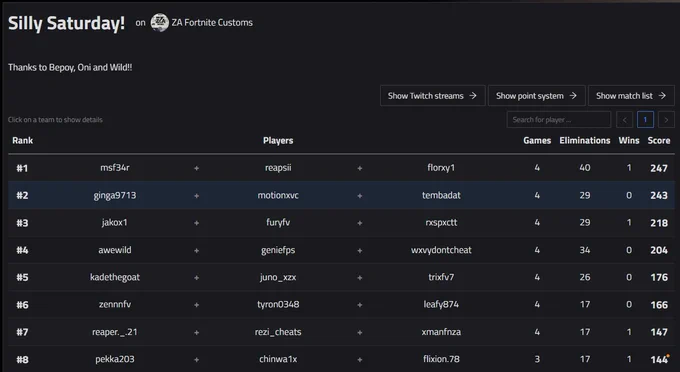
Task: Click score 147
Action: point(659,332)
